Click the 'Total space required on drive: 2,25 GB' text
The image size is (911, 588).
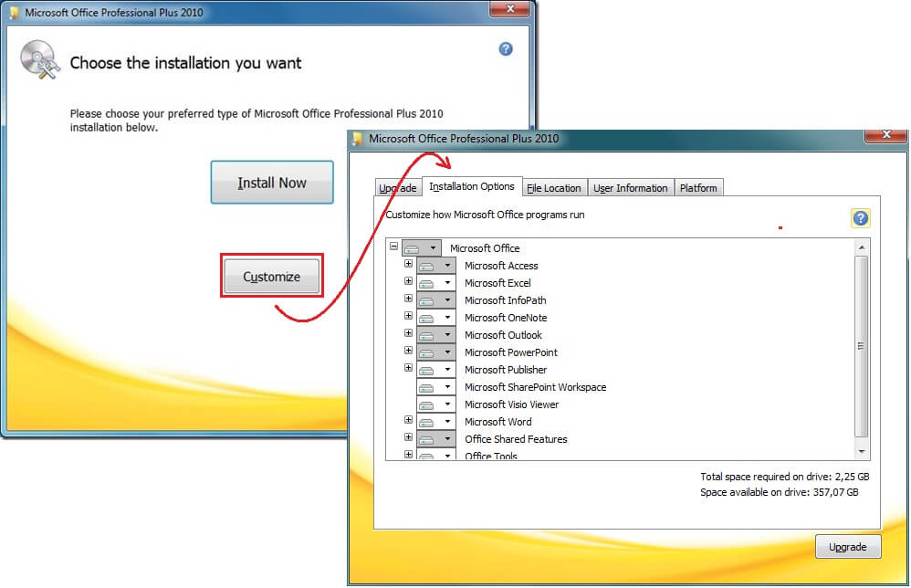coord(784,477)
